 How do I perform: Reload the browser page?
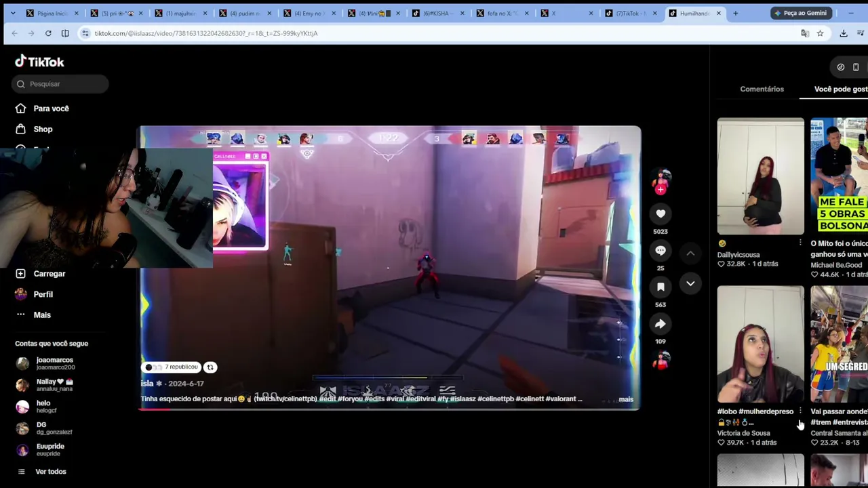point(48,33)
